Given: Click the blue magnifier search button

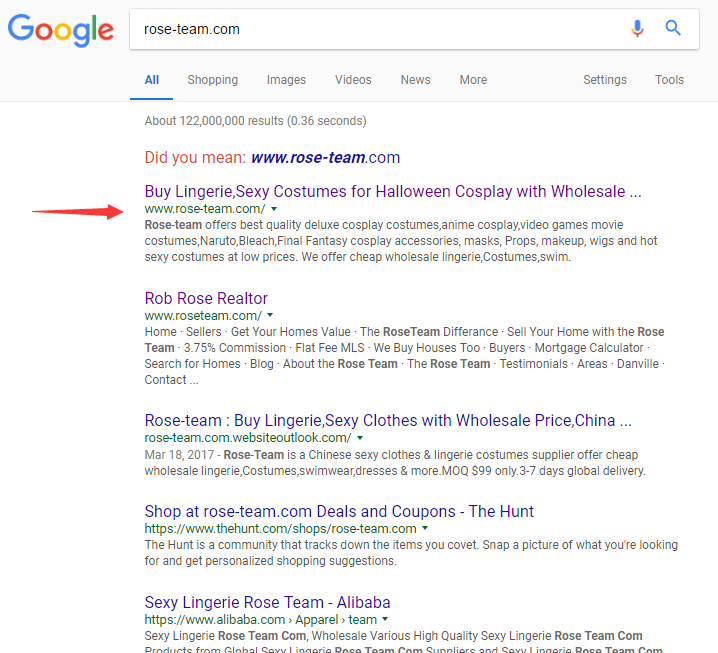Looking at the screenshot, I should tap(673, 28).
